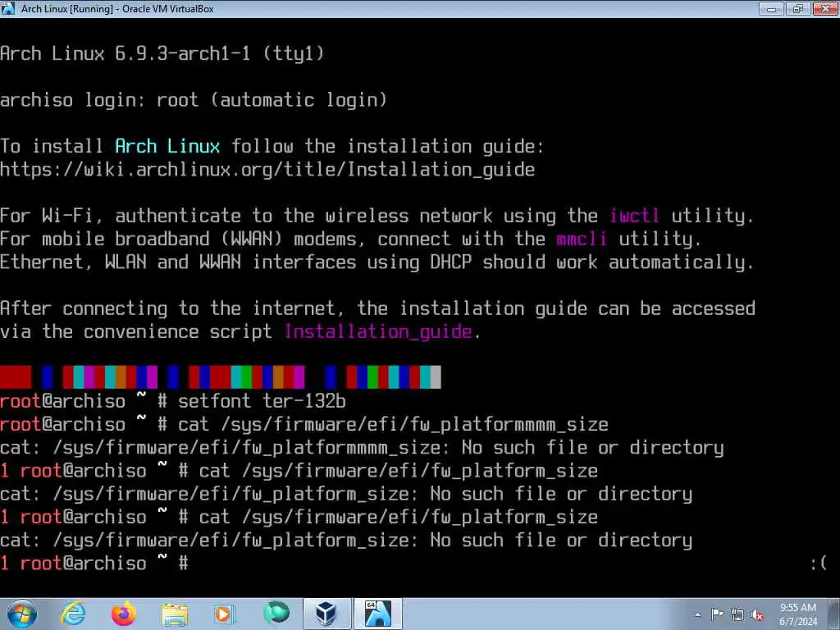The image size is (840, 630).
Task: Click the empty terminal prompt on last line
Action: (x=94, y=564)
